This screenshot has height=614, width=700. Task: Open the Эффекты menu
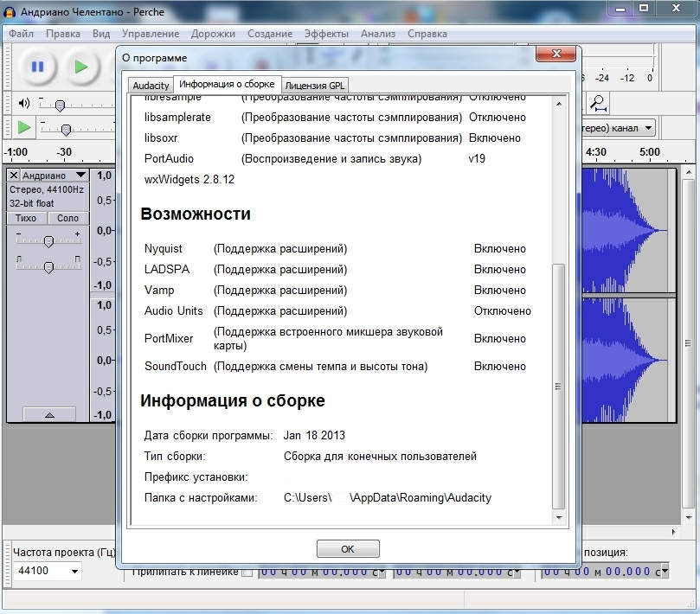coord(326,34)
